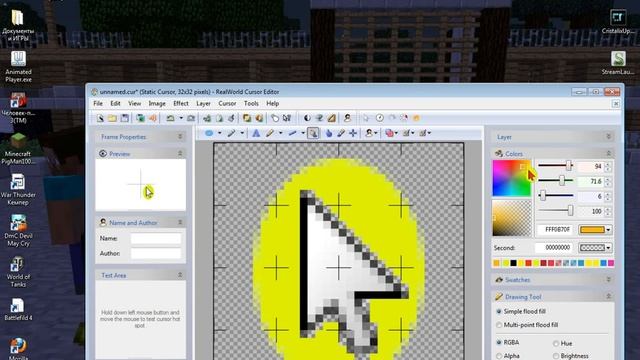Click the person portrait icon in main toolbar

347,118
